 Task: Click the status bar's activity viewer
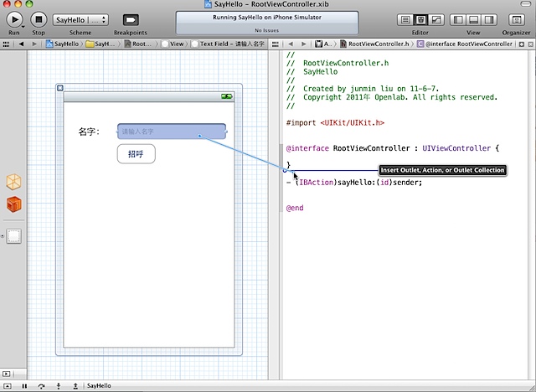tap(267, 23)
